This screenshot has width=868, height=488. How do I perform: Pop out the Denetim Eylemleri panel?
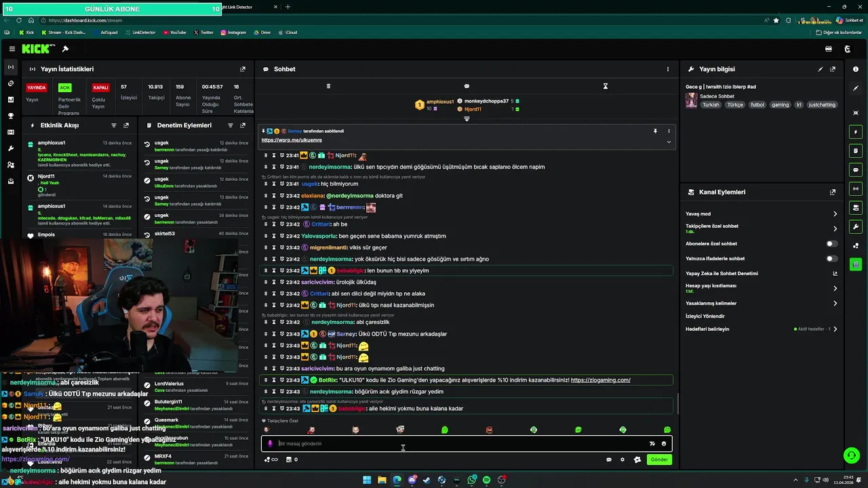pos(243,125)
